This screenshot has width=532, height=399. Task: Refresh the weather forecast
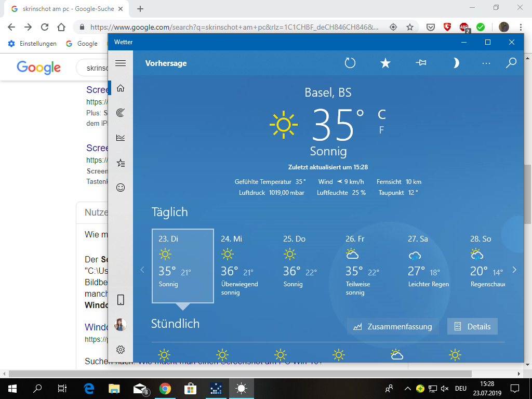point(350,63)
